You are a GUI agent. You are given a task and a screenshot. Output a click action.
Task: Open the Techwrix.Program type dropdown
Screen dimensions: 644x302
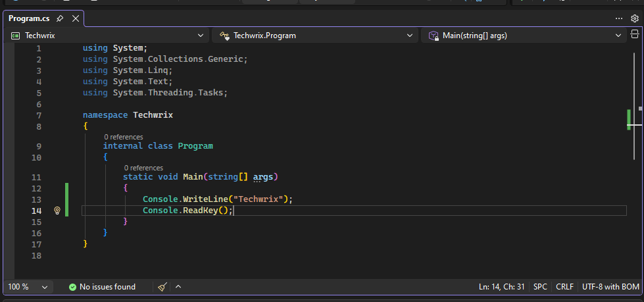coord(410,36)
